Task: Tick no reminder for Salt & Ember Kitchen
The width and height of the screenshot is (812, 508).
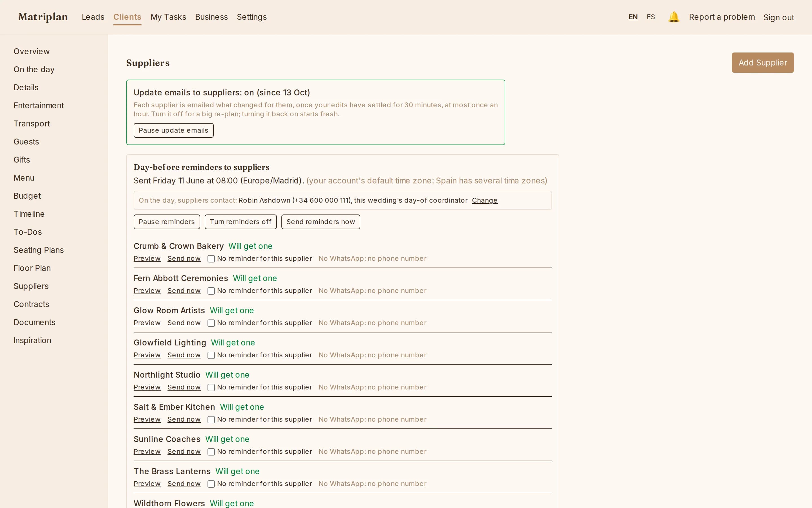Action: [x=211, y=420]
